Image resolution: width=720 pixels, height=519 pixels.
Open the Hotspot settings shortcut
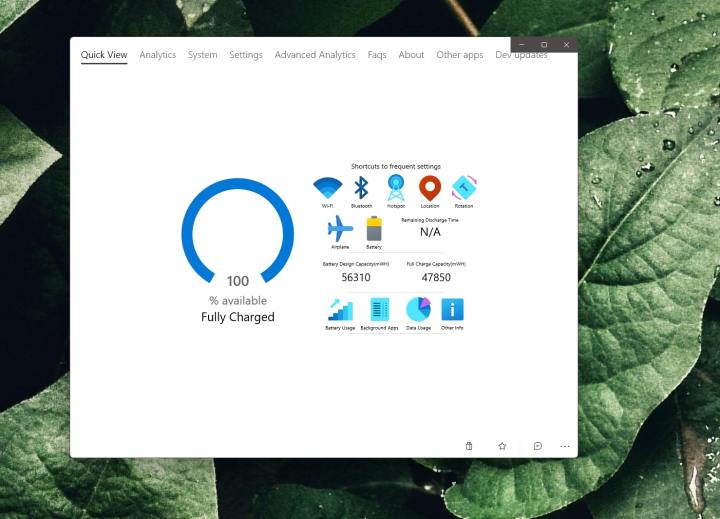point(396,188)
